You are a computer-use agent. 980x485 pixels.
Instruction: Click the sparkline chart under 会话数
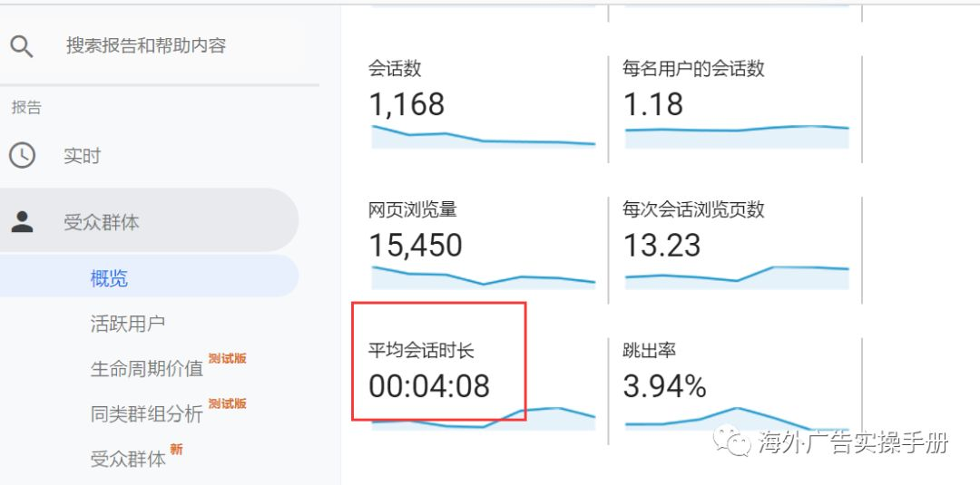[483, 138]
